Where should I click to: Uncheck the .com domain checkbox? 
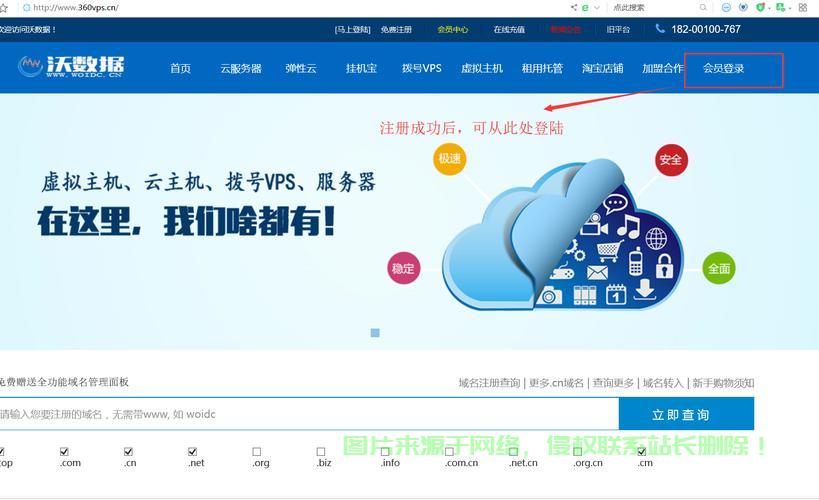tap(64, 451)
